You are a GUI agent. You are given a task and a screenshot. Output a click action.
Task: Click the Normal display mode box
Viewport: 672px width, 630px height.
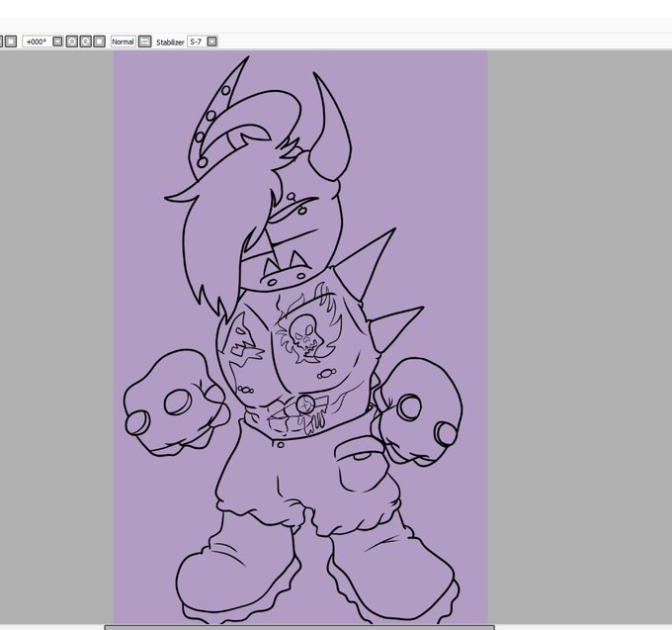[123, 42]
